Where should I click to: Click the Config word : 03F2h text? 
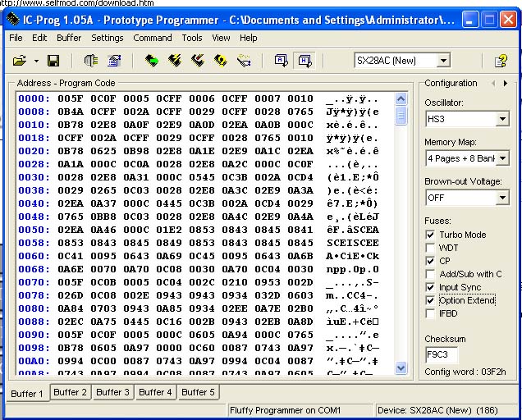465,372
